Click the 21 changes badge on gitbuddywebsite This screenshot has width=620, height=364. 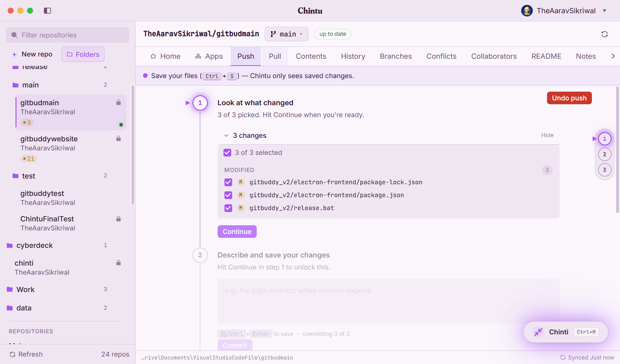pos(29,159)
